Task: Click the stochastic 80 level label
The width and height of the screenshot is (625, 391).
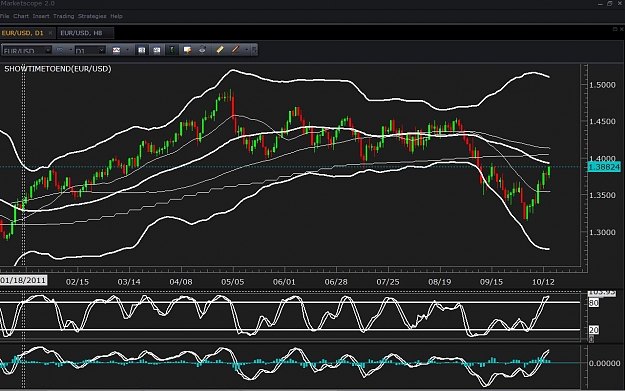Action: 594,303
